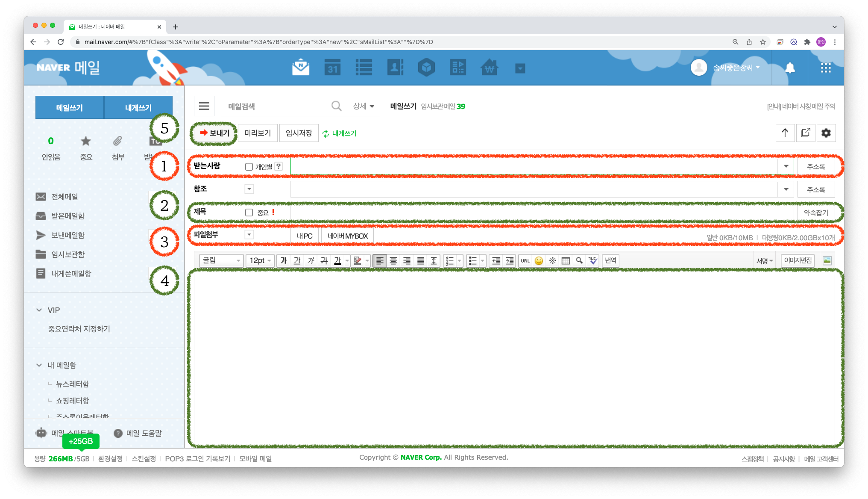This screenshot has width=868, height=499.
Task: Click the insert table icon
Action: [566, 261]
